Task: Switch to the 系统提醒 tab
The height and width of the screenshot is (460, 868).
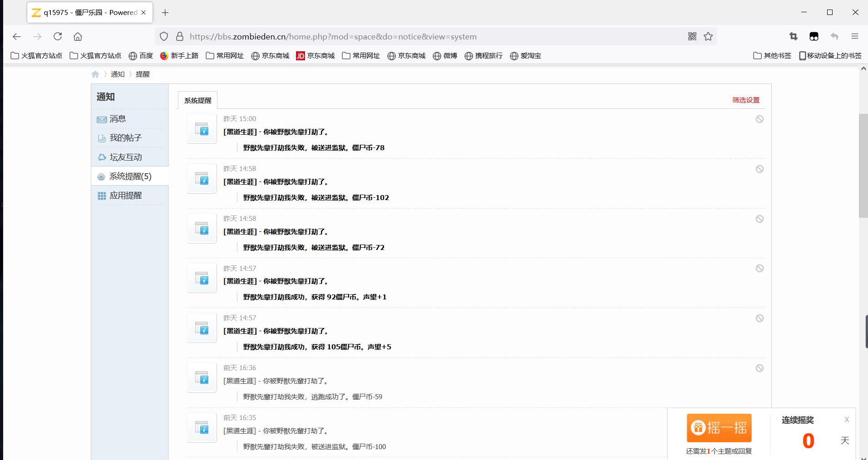Action: (198, 100)
